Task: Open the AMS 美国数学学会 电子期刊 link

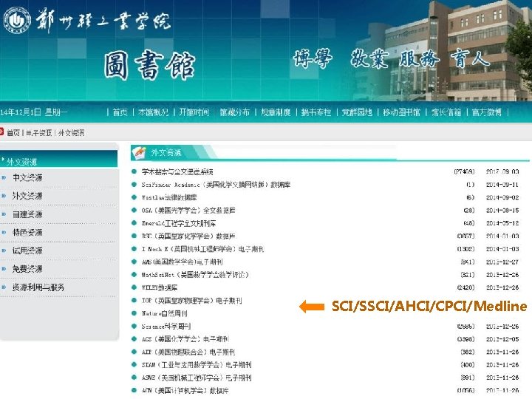Action: click(182, 262)
